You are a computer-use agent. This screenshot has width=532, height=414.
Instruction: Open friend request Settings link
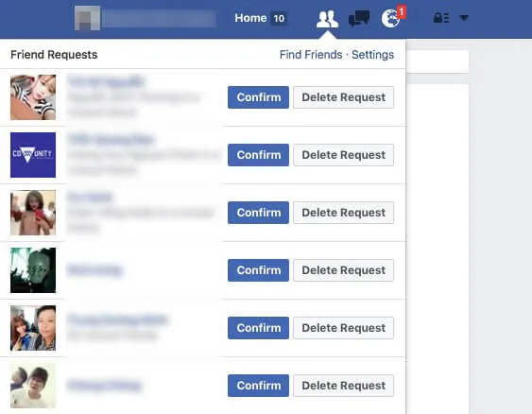(372, 55)
